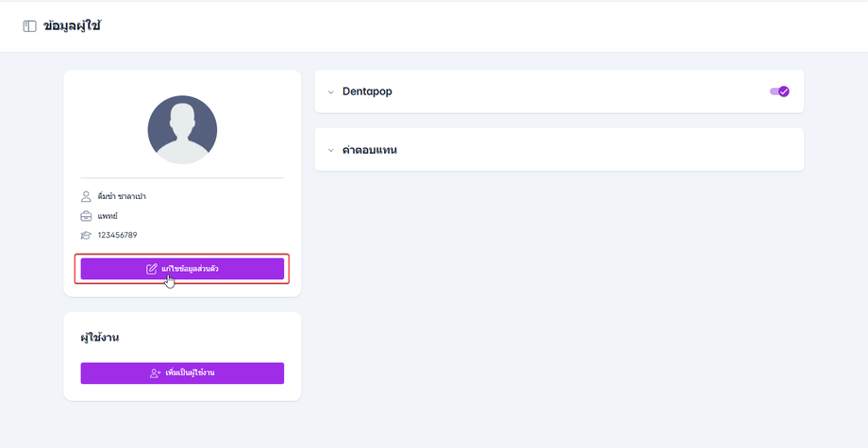This screenshot has width=868, height=448.
Task: Click the add-user icon in เพิ่มเป็นผู้ใช้งาน button
Action: pos(156,373)
